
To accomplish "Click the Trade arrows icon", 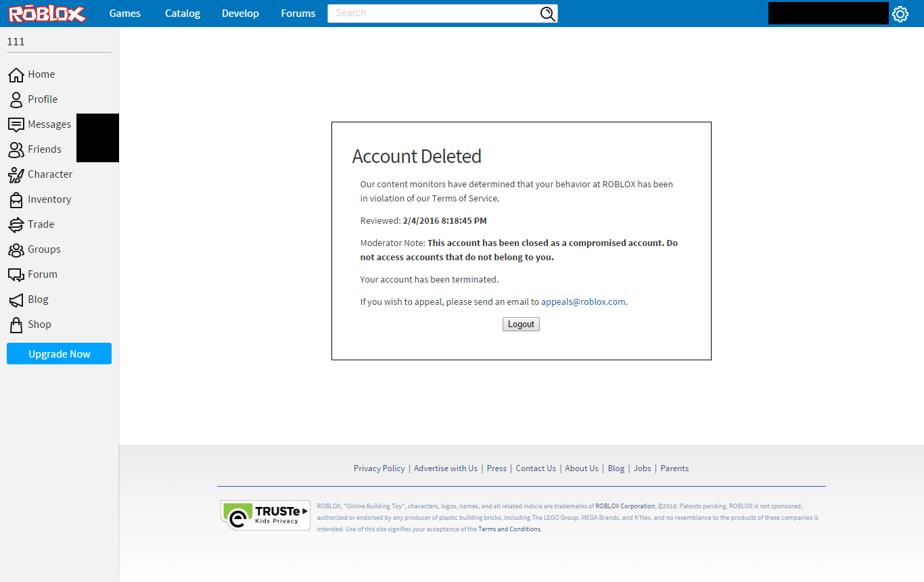I will pyautogui.click(x=16, y=224).
